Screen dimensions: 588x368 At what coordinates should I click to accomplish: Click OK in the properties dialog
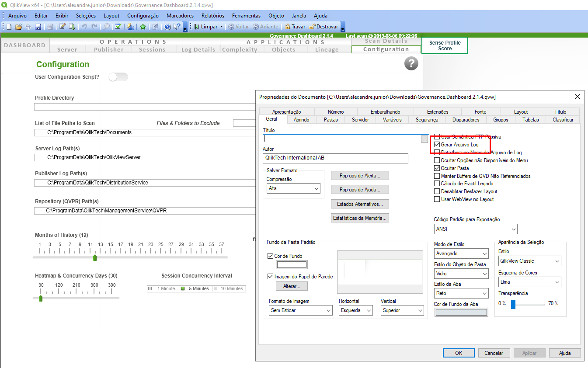point(459,353)
